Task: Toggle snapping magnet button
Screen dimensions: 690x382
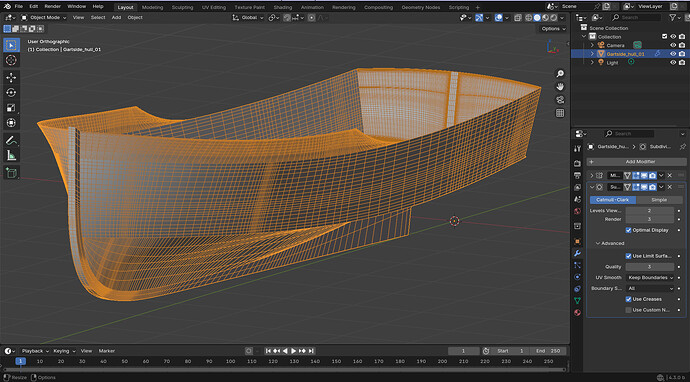Action: click(287, 18)
